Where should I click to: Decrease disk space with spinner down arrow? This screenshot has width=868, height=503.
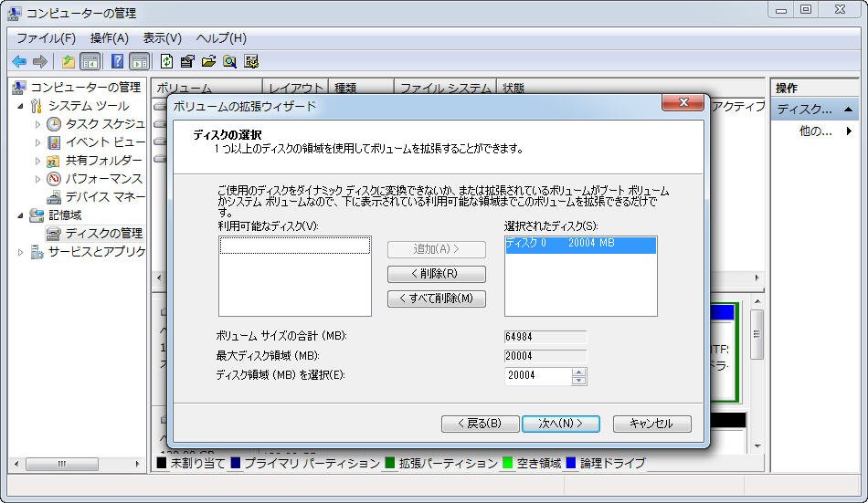pyautogui.click(x=579, y=380)
